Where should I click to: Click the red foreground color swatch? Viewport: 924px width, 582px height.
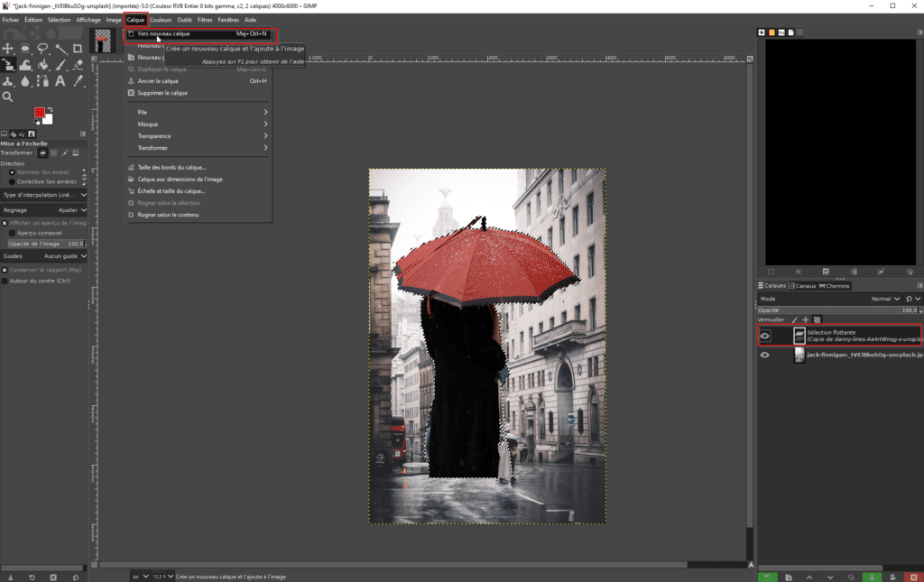40,114
